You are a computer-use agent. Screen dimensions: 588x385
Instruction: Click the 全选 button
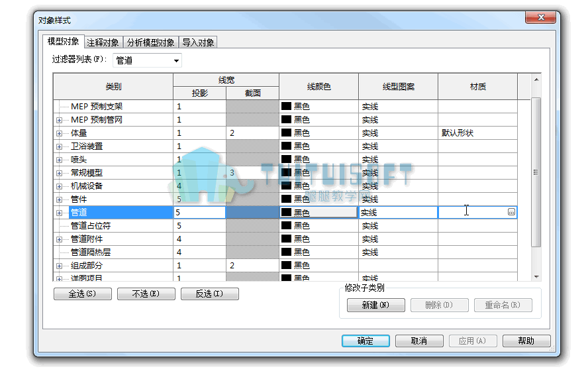click(83, 294)
